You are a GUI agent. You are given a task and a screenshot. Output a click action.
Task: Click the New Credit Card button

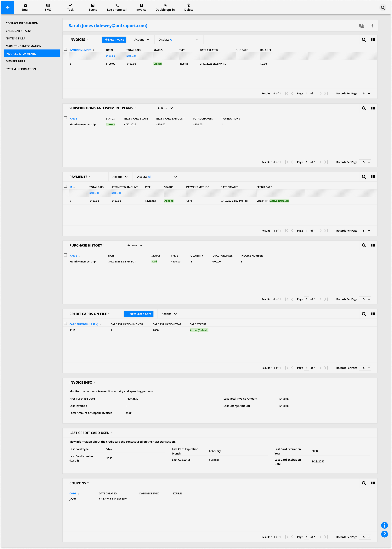(138, 314)
